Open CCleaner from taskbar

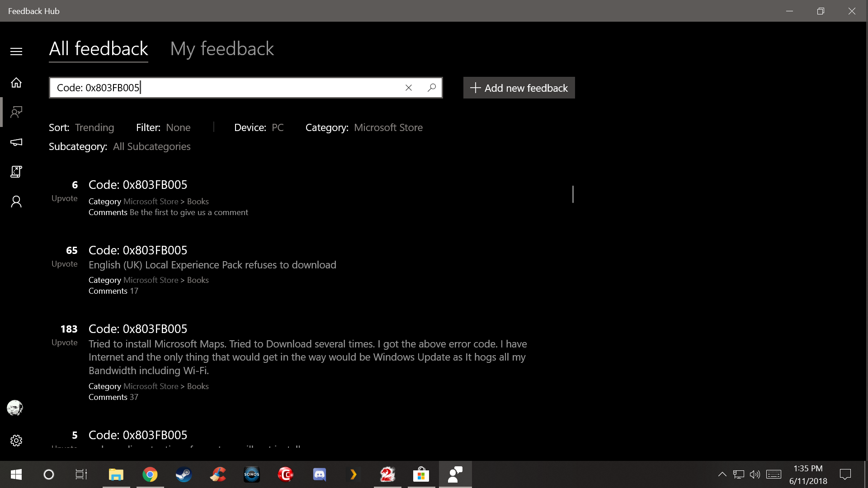pos(218,474)
